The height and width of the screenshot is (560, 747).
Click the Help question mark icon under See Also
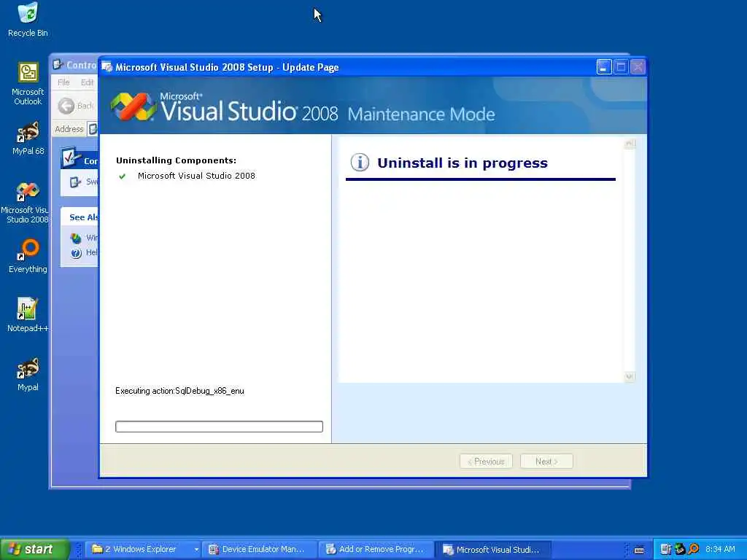[x=76, y=253]
